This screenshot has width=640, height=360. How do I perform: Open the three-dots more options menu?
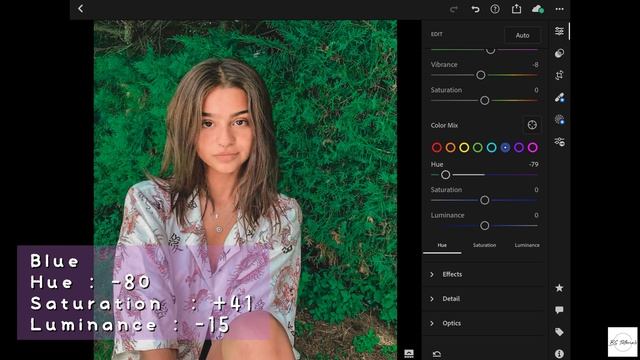coord(559,9)
